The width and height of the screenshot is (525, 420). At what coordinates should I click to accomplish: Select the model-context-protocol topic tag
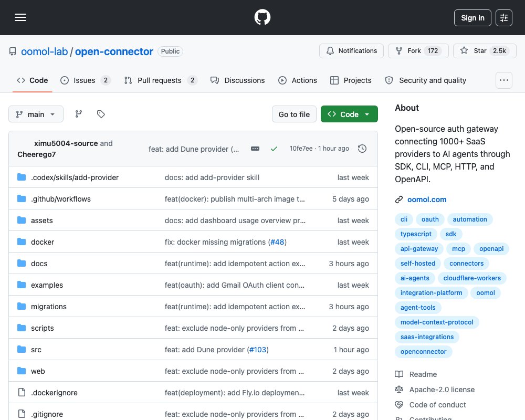click(437, 322)
